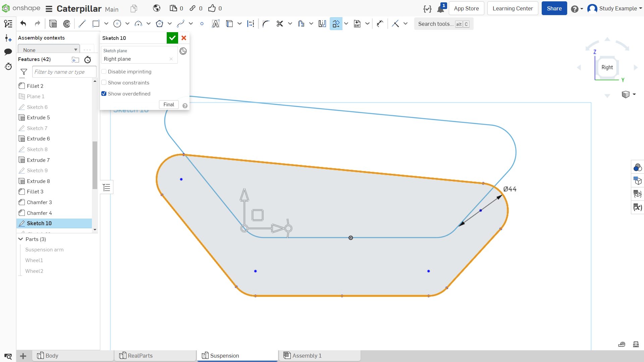Click the Filter by name input field

(64, 72)
